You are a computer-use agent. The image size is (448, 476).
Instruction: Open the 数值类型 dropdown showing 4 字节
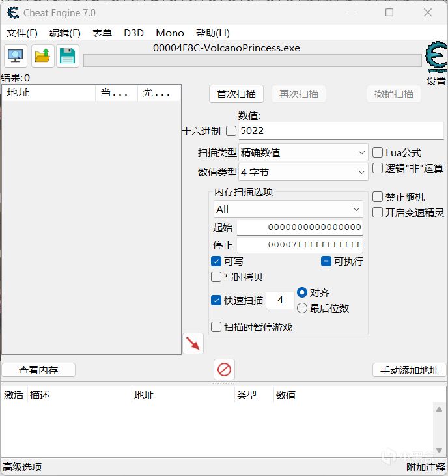pyautogui.click(x=303, y=172)
